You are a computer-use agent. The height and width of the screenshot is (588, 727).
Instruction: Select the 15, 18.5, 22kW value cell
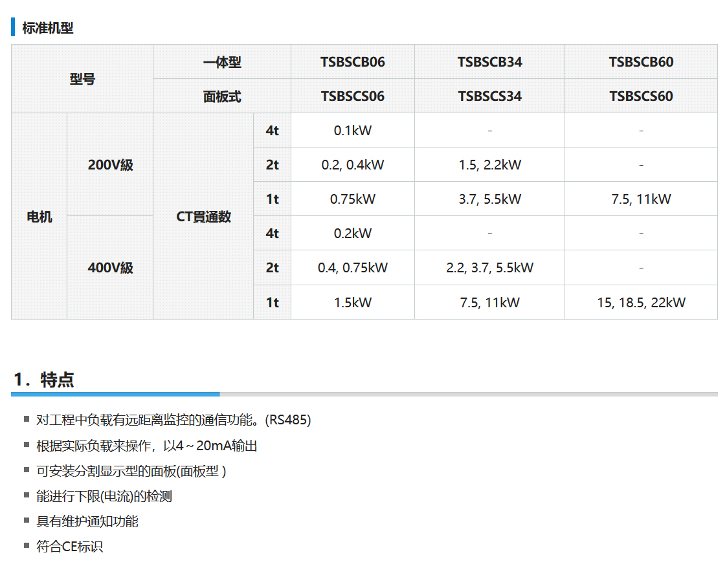click(642, 302)
